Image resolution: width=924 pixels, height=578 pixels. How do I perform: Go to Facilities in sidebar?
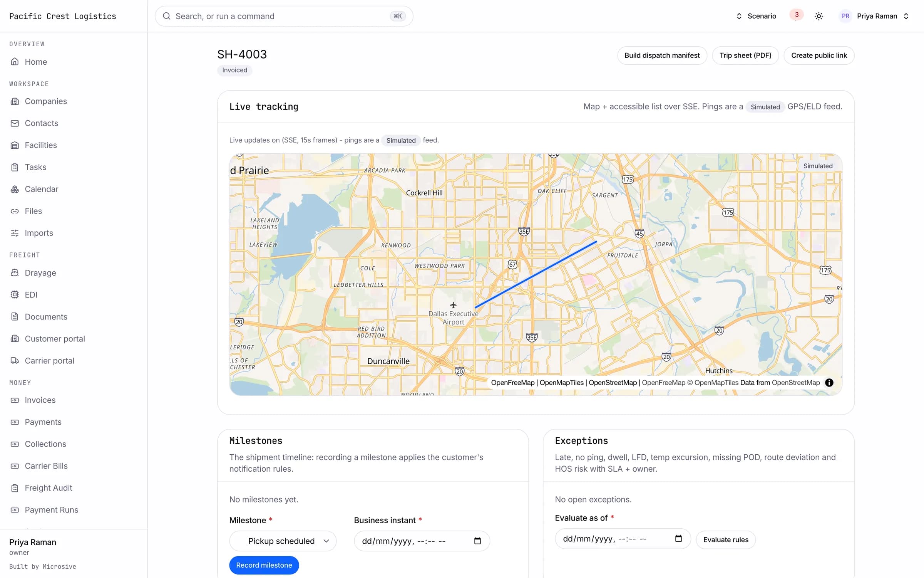(x=41, y=145)
